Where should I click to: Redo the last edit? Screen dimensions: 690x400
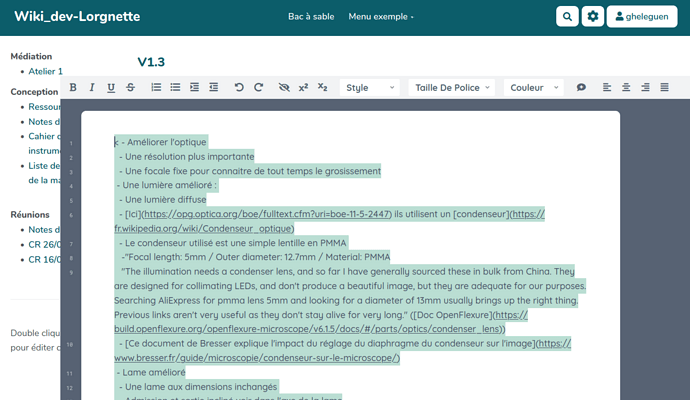[258, 88]
